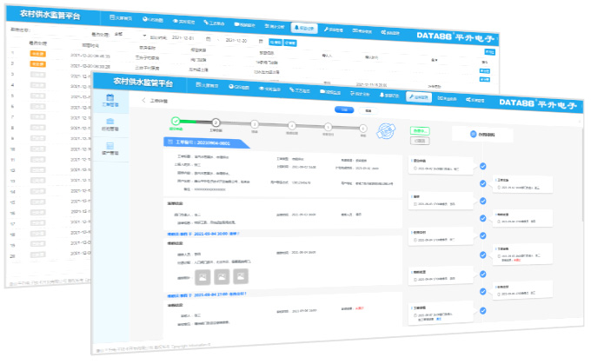The width and height of the screenshot is (591, 364).
Task: Click the big-screen home tab in front window
Action: point(207,85)
